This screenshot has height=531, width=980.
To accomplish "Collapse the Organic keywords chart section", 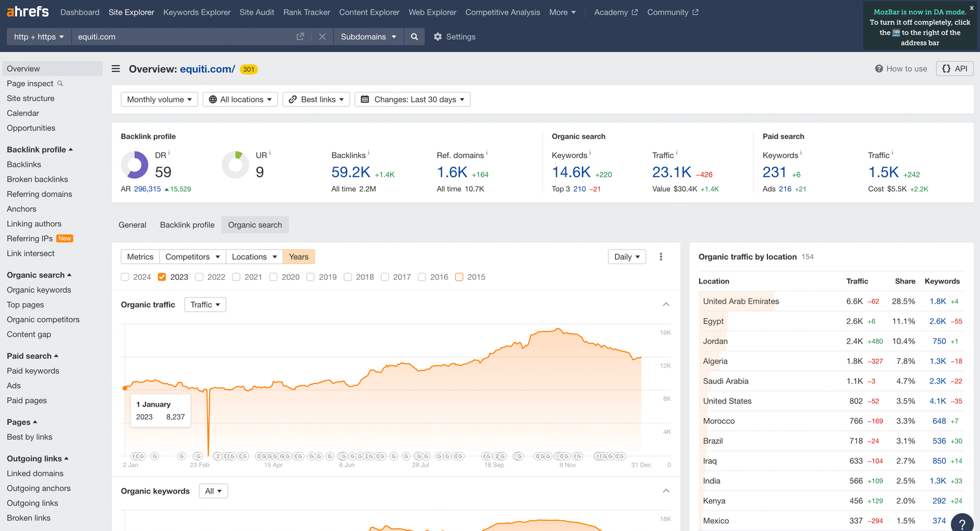I will pos(666,491).
